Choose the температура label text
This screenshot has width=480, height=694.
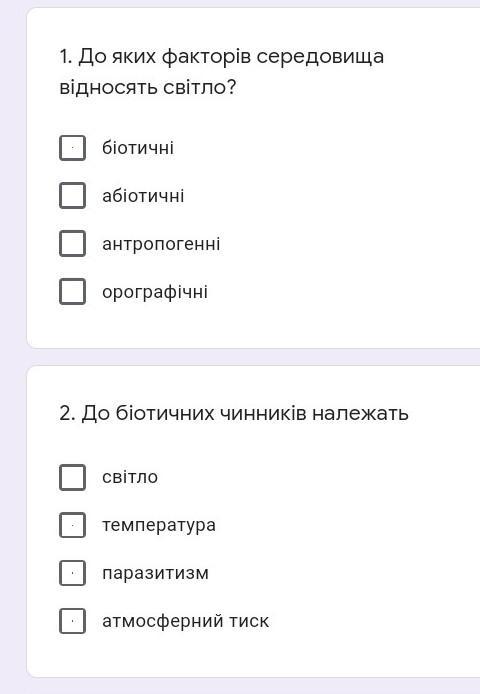click(x=159, y=525)
